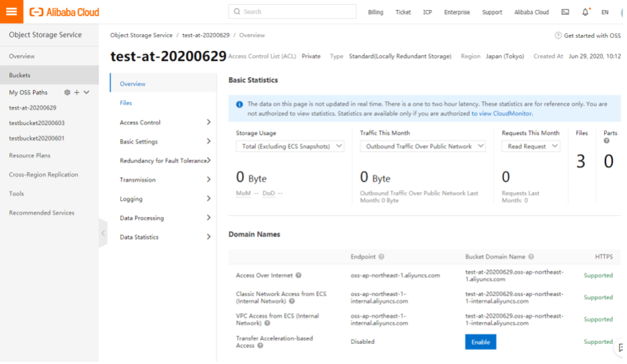This screenshot has height=364, width=627.
Task: Open Get started with OSS link
Action: point(592,36)
